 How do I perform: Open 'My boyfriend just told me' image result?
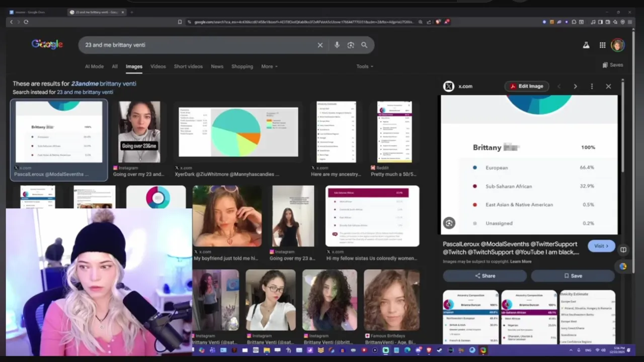coord(227,216)
